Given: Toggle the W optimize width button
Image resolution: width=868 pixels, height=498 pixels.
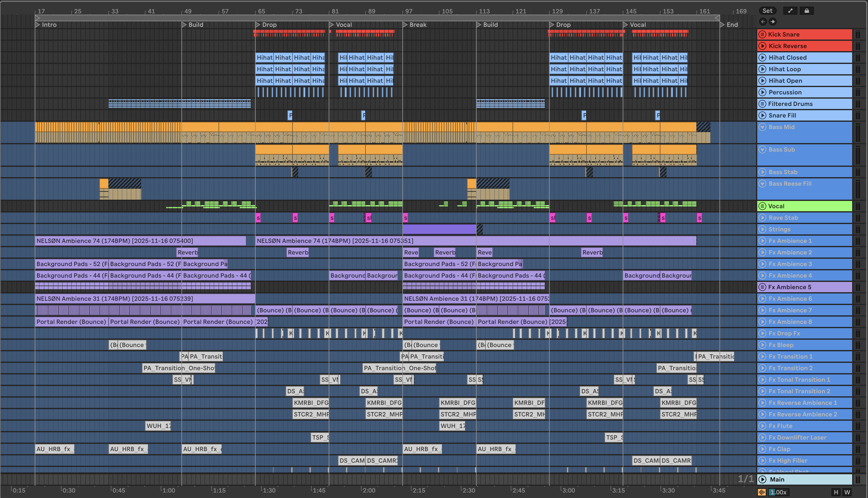Looking at the screenshot, I should [x=847, y=492].
